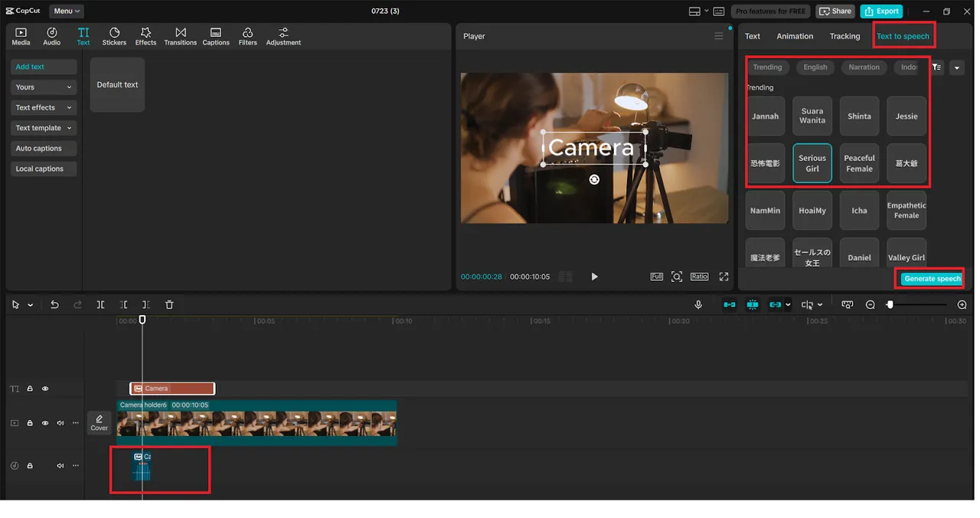Undo the last timeline action
This screenshot has width=980, height=518.
[54, 304]
